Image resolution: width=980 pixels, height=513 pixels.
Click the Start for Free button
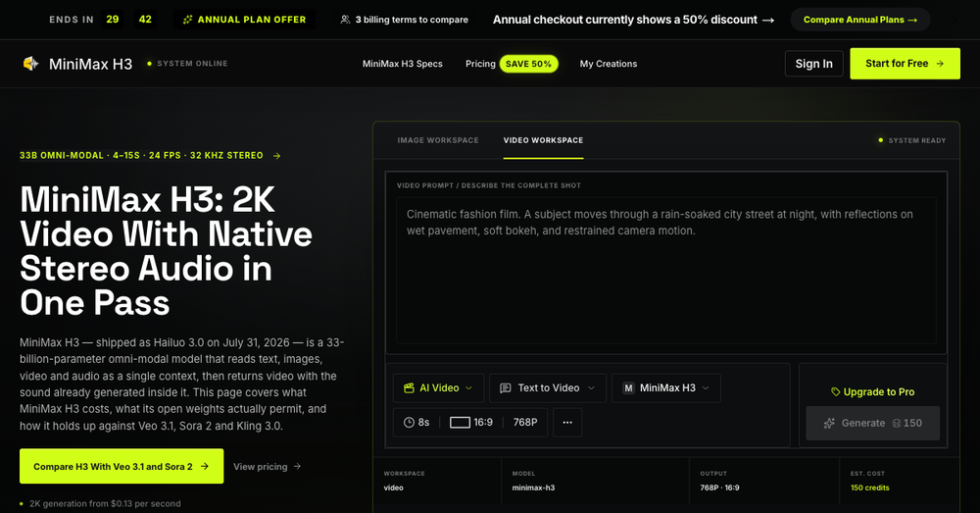click(x=905, y=63)
